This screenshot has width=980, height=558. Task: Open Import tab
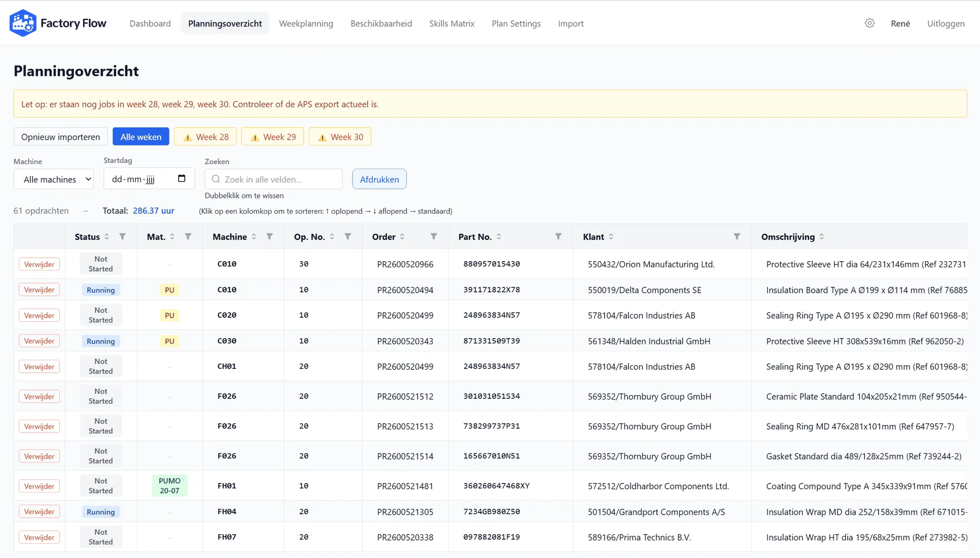[x=571, y=23]
